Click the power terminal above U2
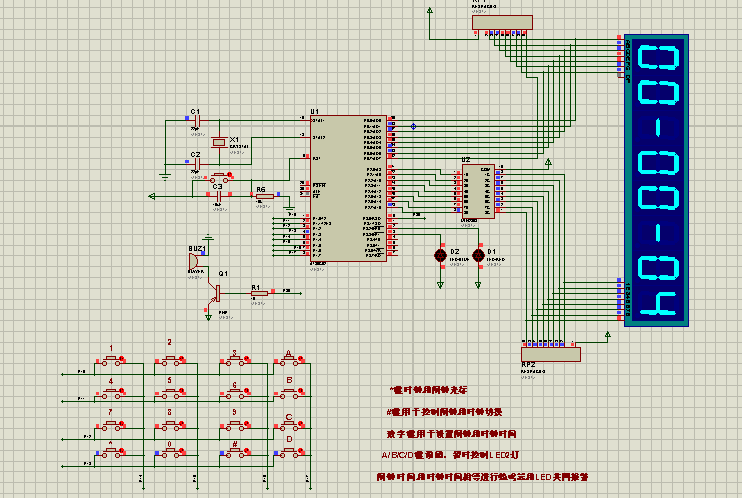The height and width of the screenshot is (498, 742). 548,162
